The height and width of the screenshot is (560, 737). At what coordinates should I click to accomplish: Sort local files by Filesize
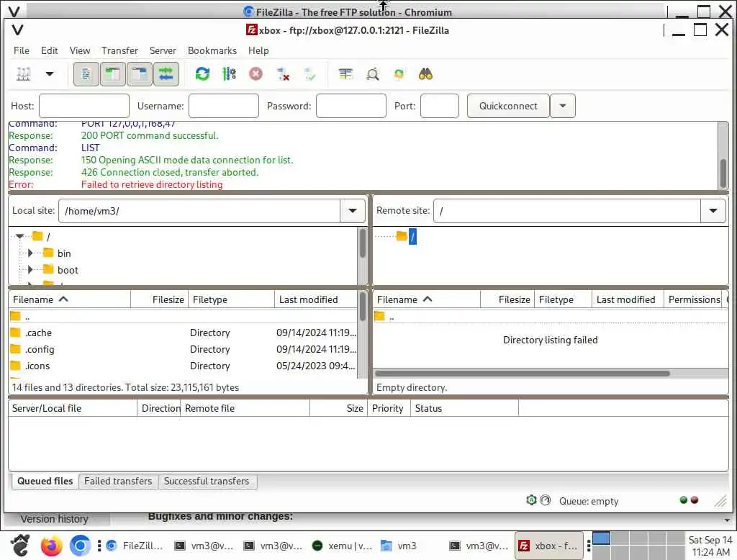pyautogui.click(x=159, y=299)
